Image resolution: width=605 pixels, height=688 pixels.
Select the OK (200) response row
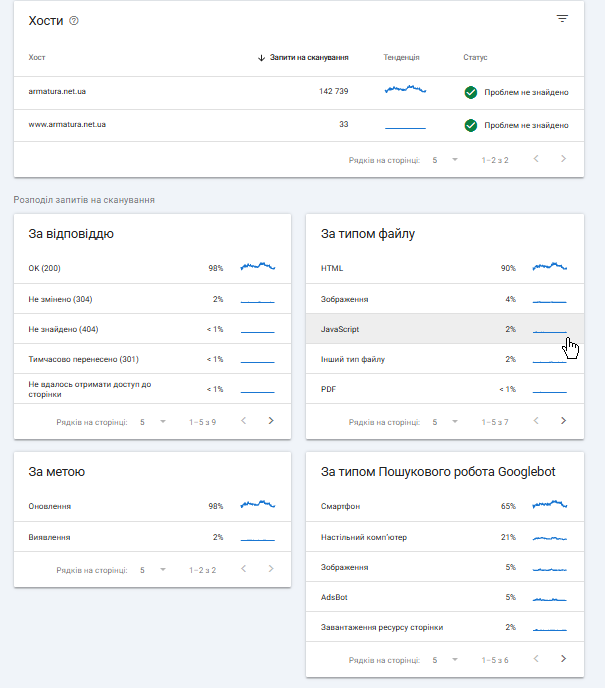point(152,268)
